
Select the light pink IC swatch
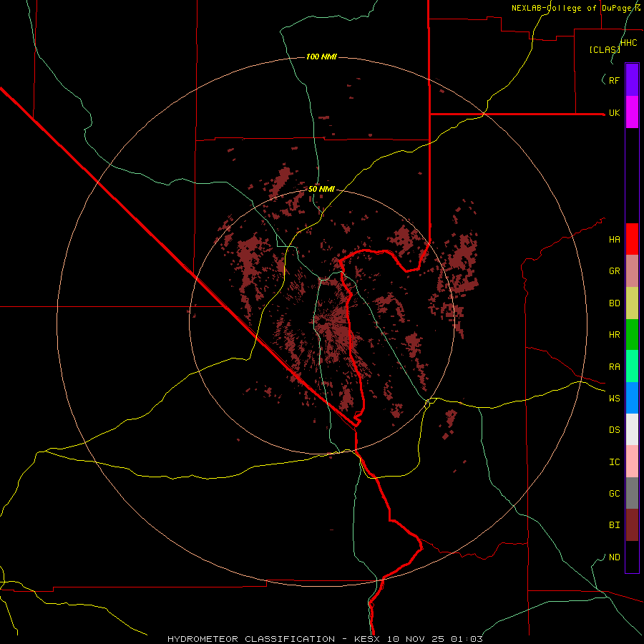[632, 462]
